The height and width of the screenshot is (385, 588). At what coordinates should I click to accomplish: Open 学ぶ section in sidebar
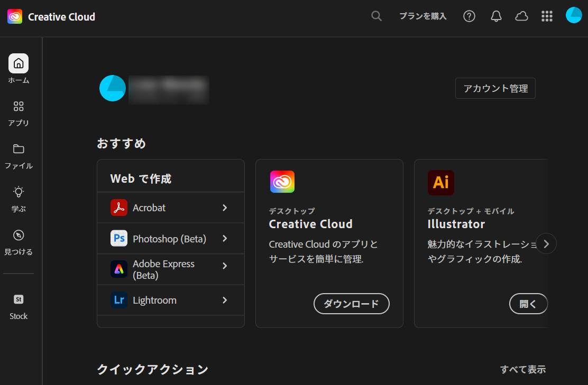pyautogui.click(x=19, y=200)
